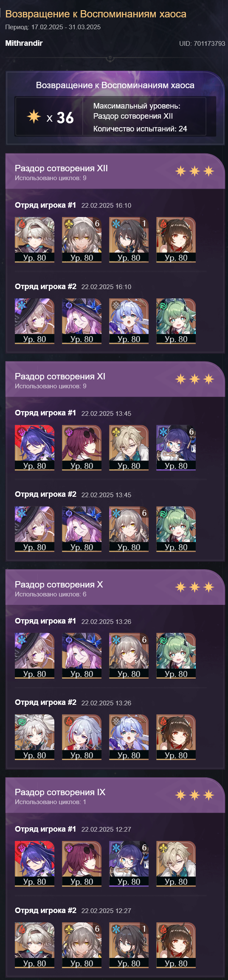The width and height of the screenshot is (228, 980).
Task: Click the Mithrandir player name
Action: pyautogui.click(x=24, y=43)
